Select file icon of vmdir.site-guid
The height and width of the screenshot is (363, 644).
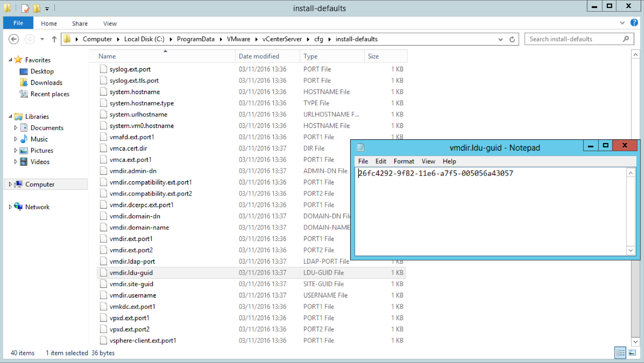click(x=103, y=284)
